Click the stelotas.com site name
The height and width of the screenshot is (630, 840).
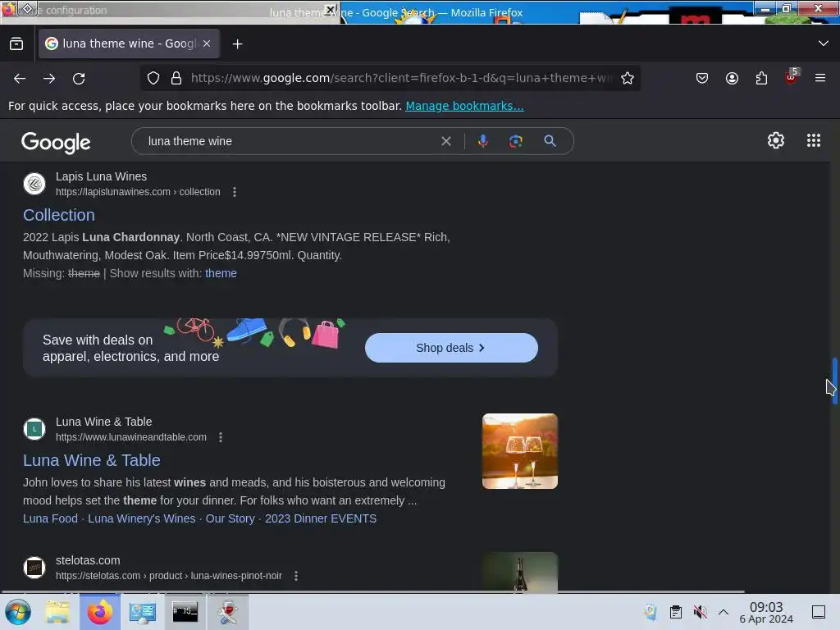click(88, 560)
